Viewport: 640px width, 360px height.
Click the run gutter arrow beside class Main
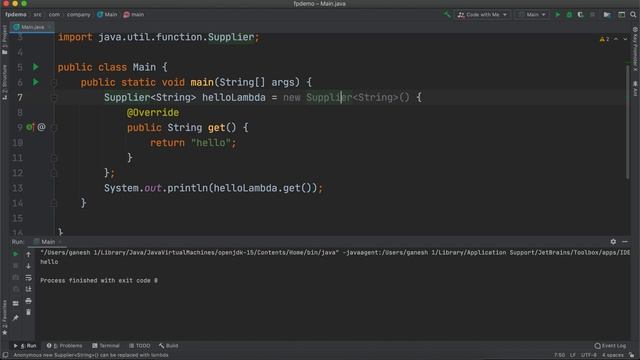[36, 67]
